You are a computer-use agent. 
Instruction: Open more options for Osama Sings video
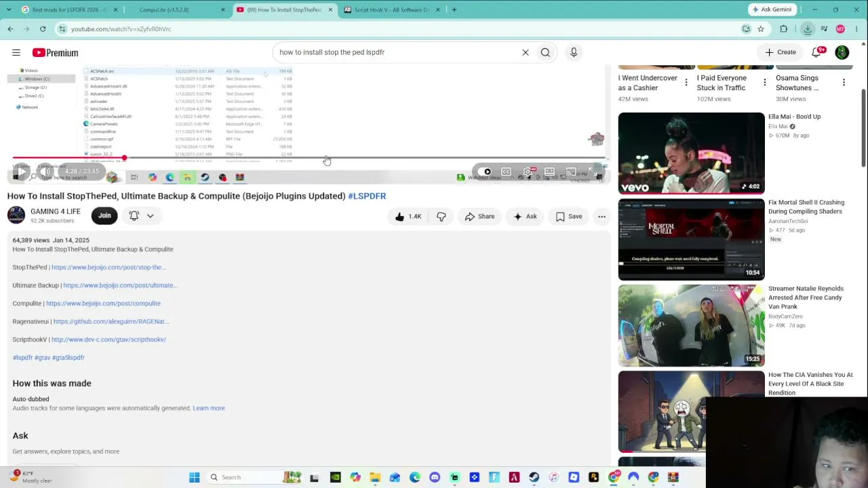click(844, 83)
